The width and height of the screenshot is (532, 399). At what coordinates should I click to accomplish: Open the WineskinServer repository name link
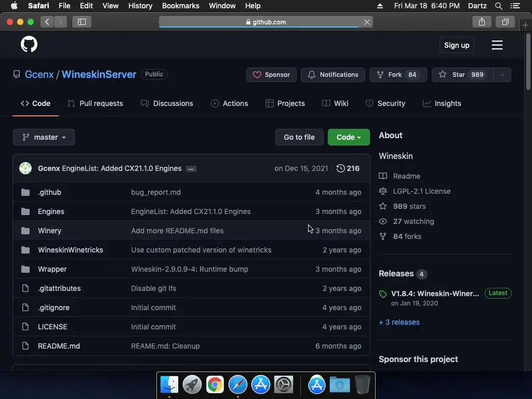[99, 74]
